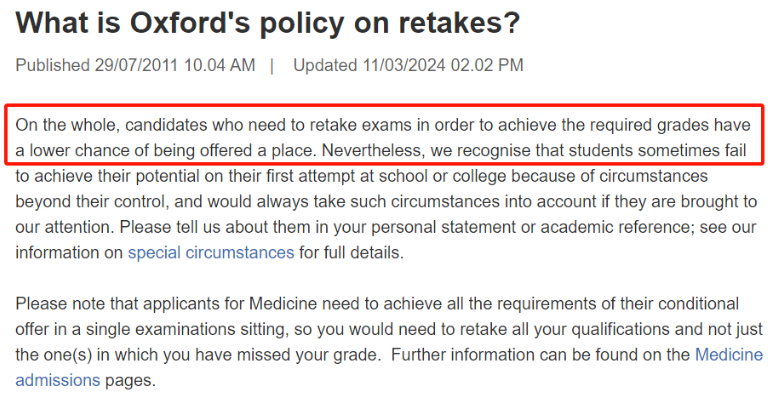Click the phrase beyond their control
Image resolution: width=773 pixels, height=404 pixels.
click(92, 201)
